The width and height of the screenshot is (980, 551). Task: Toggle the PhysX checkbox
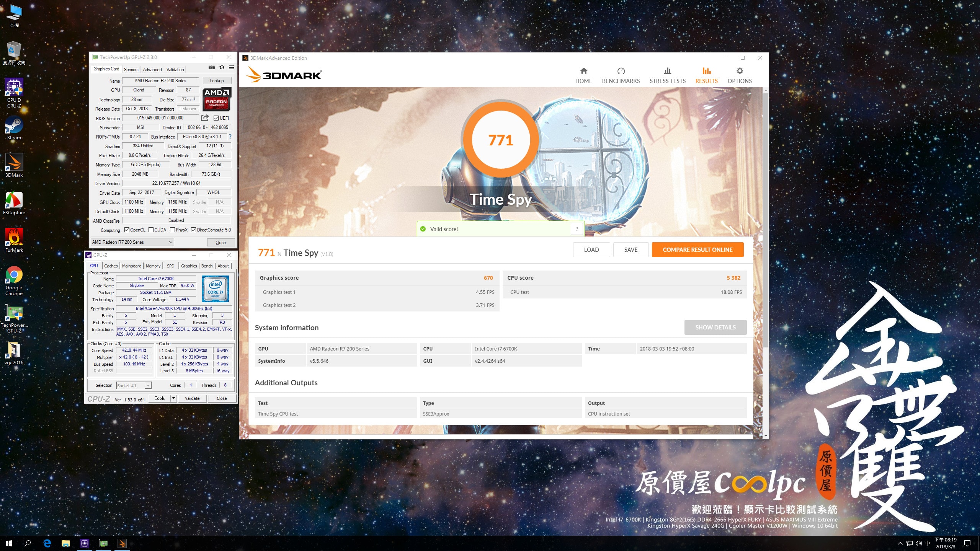click(173, 230)
